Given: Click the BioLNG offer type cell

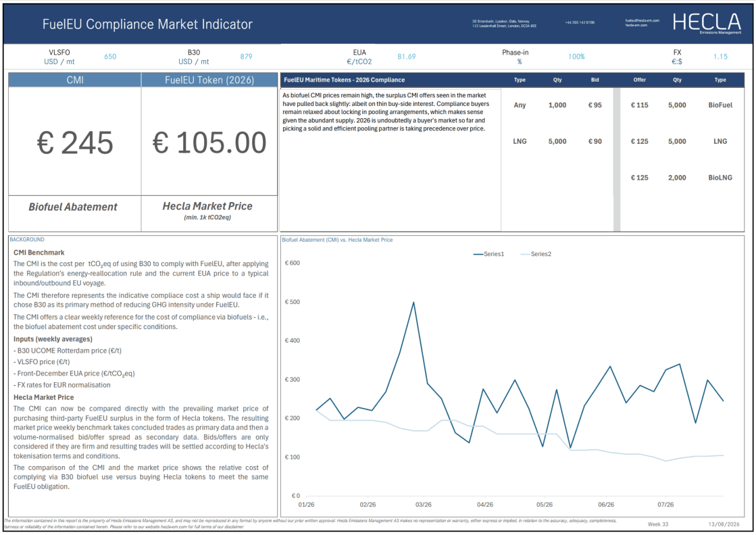Looking at the screenshot, I should click(x=720, y=178).
